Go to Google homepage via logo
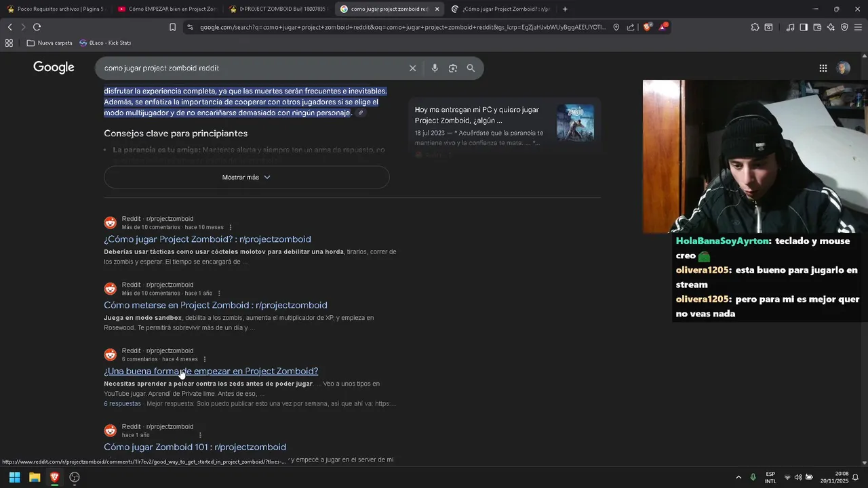The width and height of the screenshot is (868, 488). pos(54,67)
